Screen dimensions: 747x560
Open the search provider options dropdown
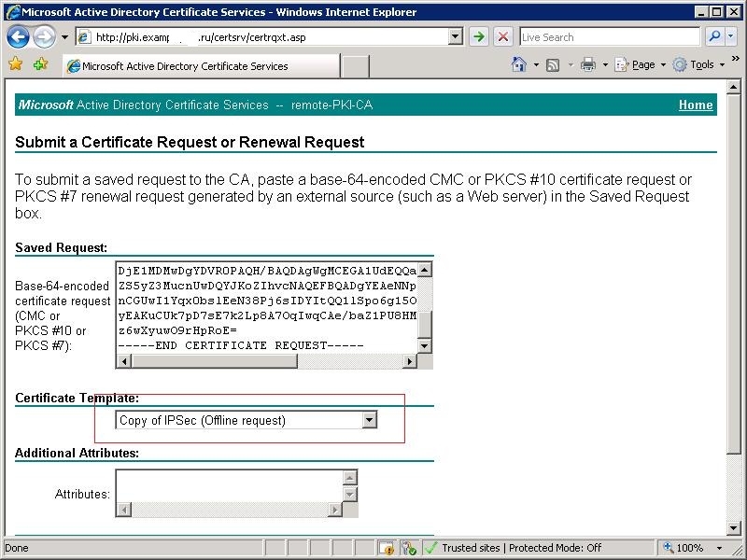[731, 36]
